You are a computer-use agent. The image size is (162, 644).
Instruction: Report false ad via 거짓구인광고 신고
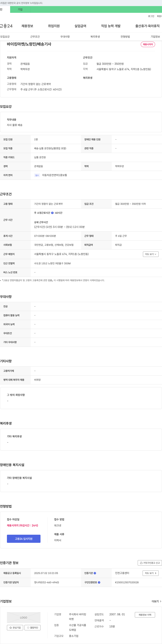150,563
